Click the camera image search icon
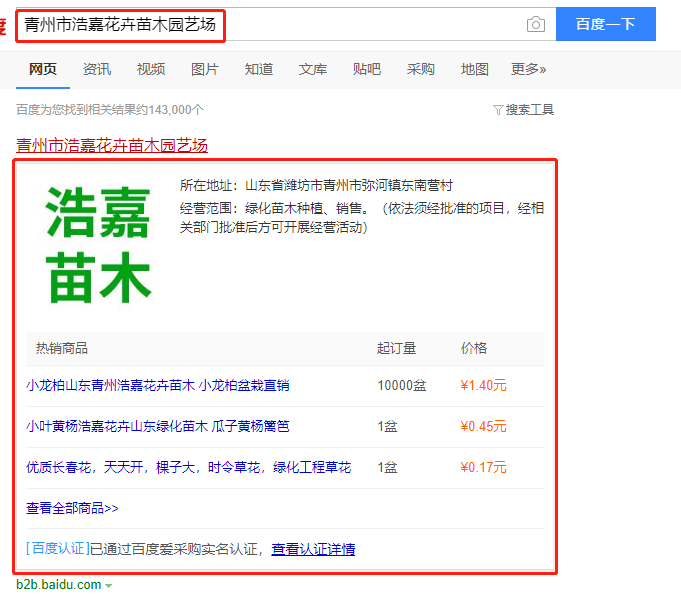681x606 pixels. coord(536,24)
